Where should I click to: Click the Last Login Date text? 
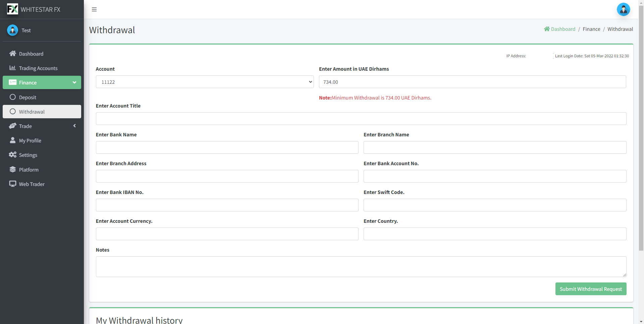[592, 56]
